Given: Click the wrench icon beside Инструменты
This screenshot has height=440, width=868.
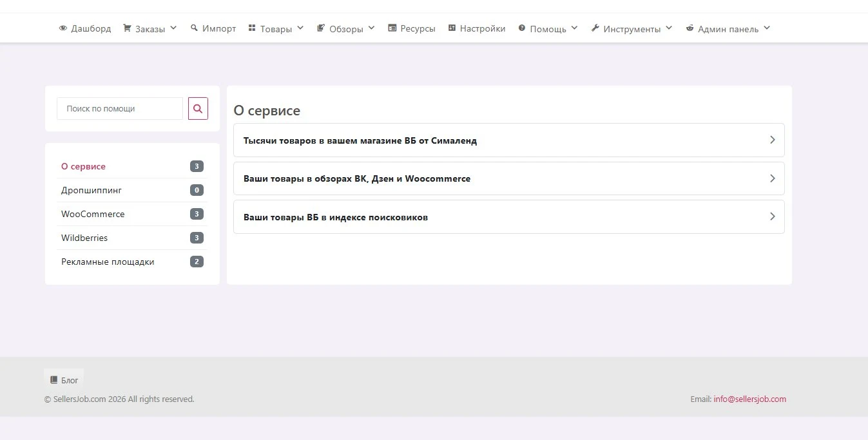Looking at the screenshot, I should pos(595,28).
